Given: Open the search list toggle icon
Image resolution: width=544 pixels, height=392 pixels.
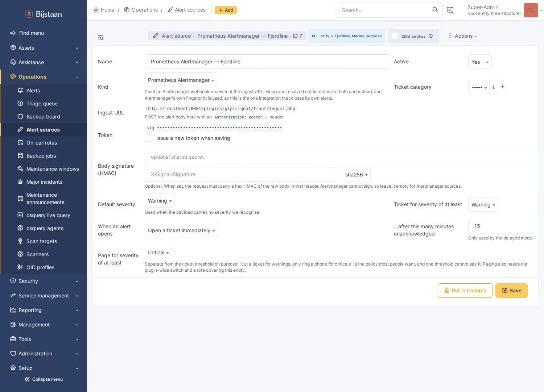Looking at the screenshot, I should pyautogui.click(x=101, y=38).
